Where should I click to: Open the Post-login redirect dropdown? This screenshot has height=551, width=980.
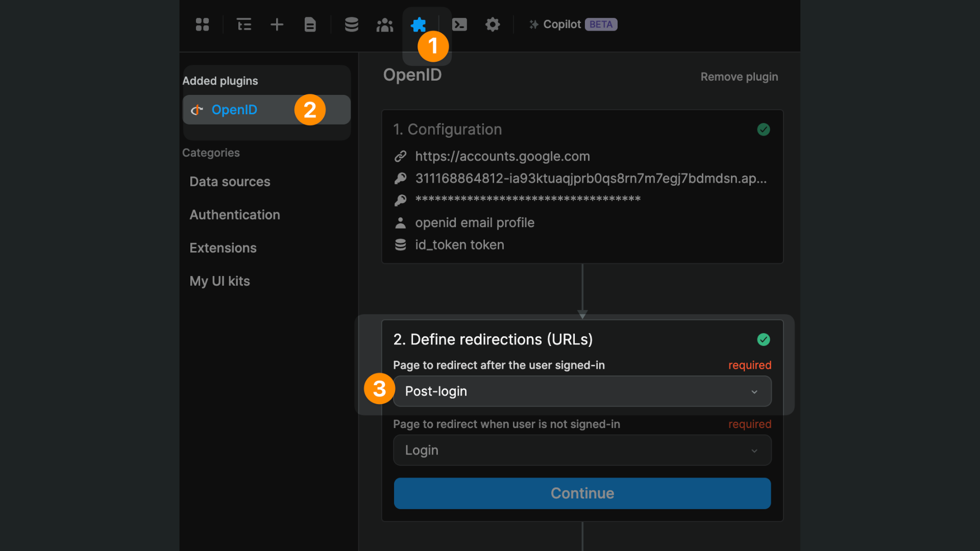pos(582,391)
